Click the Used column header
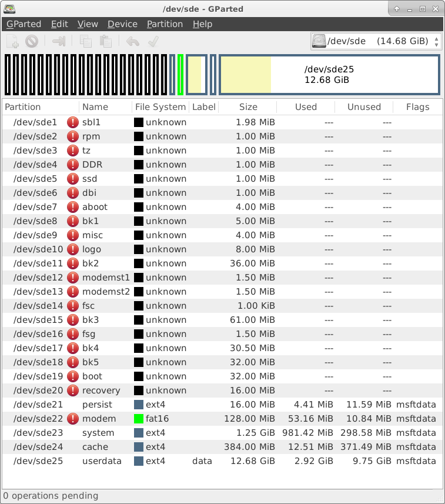Image resolution: width=445 pixels, height=504 pixels. coord(306,107)
